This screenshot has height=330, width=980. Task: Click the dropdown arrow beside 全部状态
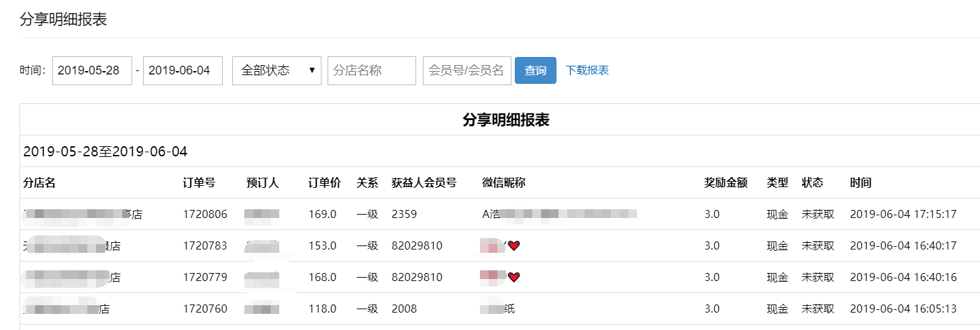pyautogui.click(x=312, y=70)
